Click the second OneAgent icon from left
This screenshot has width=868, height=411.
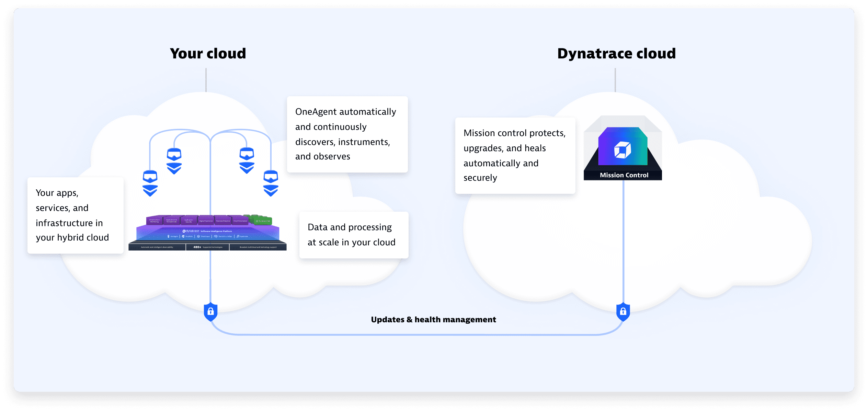174,161
